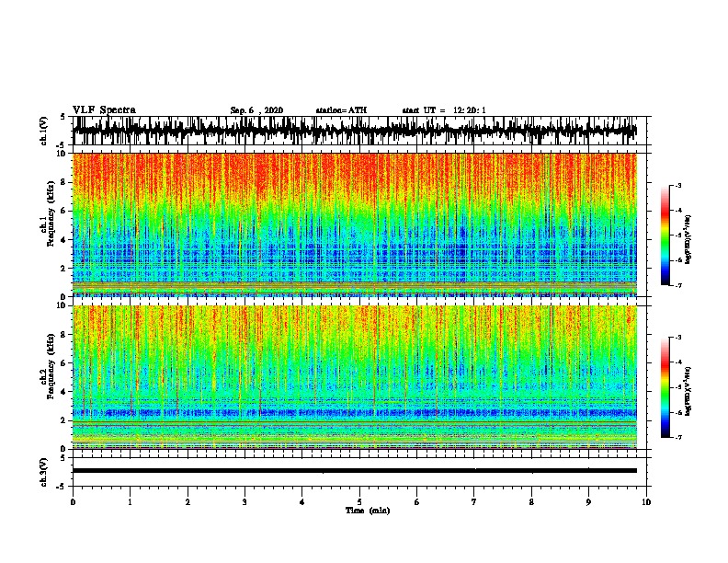
Task: Click time tick label '3' on x-axis
Action: pyautogui.click(x=245, y=502)
